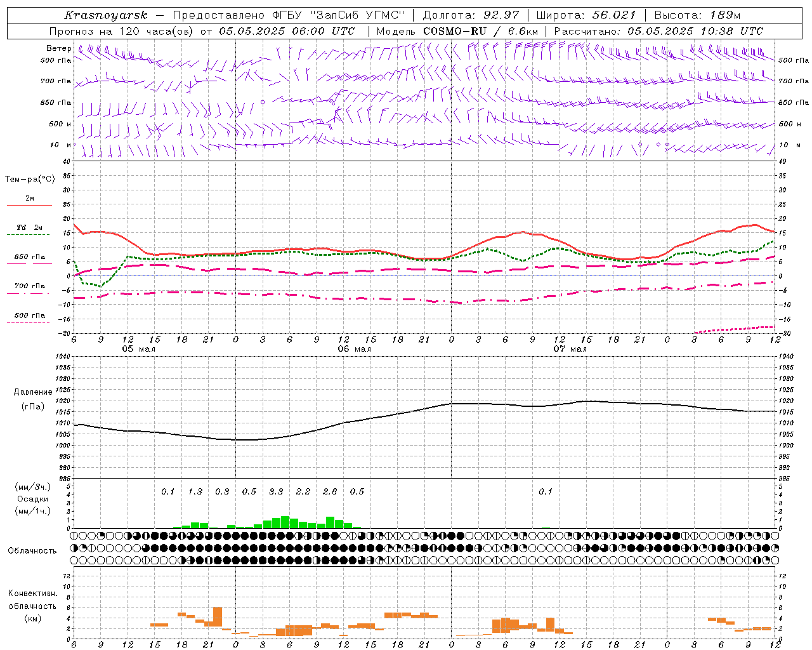The height and width of the screenshot is (650, 812).
Task: Click the '(мм/3ч.)' precipitation unit label
Action: pos(32,487)
